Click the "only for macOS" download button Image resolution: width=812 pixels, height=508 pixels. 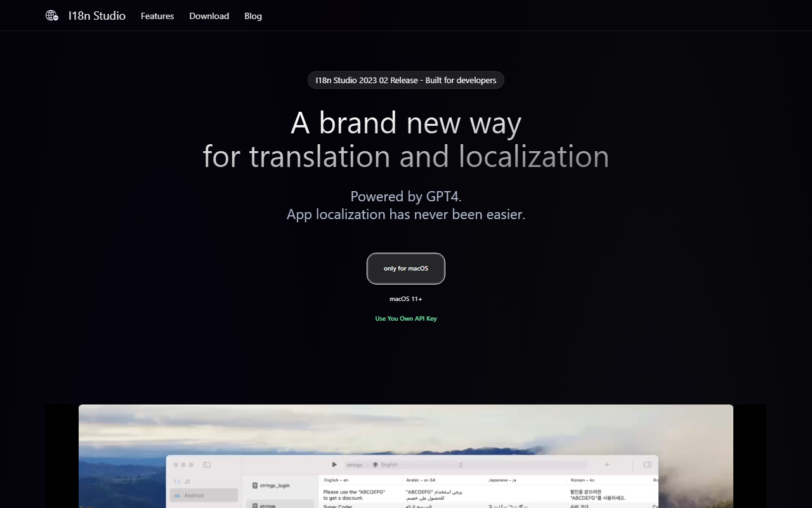coord(406,269)
